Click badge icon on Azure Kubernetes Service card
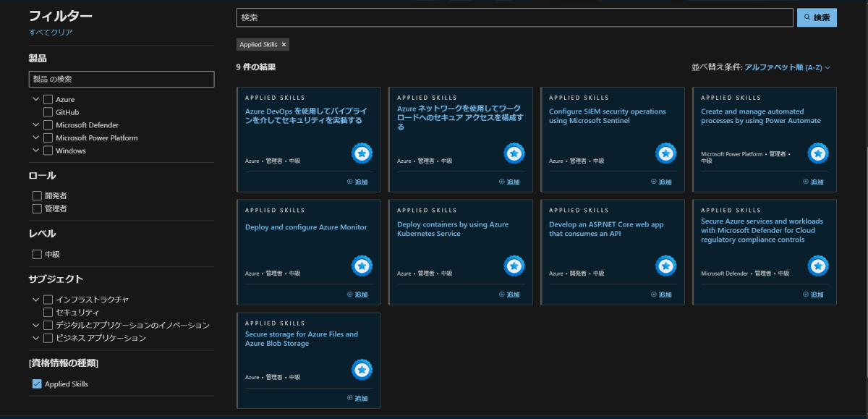 pyautogui.click(x=514, y=266)
